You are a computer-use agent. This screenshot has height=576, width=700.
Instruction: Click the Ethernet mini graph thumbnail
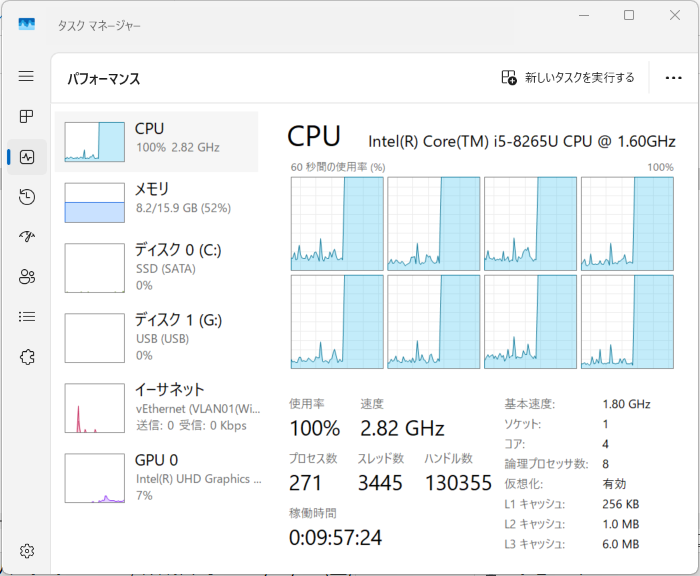pos(95,408)
